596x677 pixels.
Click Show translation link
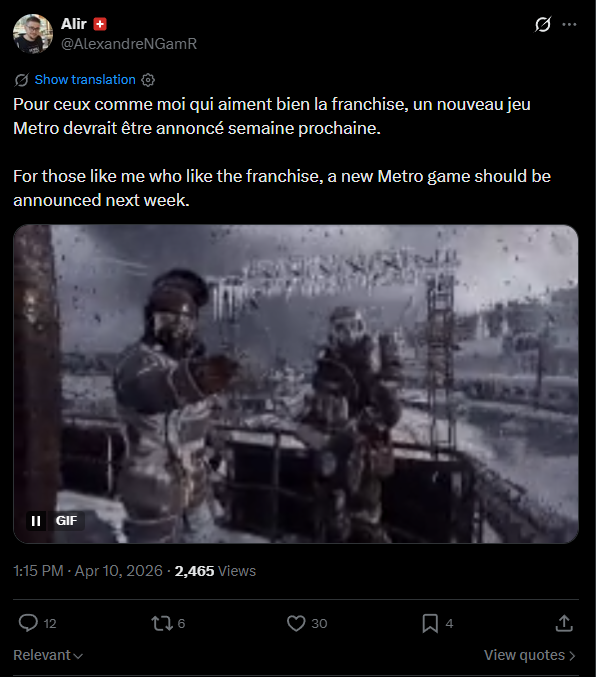[85, 79]
